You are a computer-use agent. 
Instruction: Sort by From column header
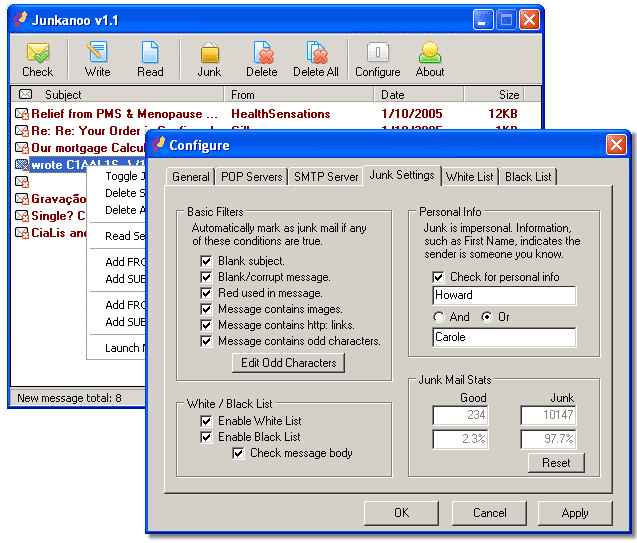pos(299,95)
